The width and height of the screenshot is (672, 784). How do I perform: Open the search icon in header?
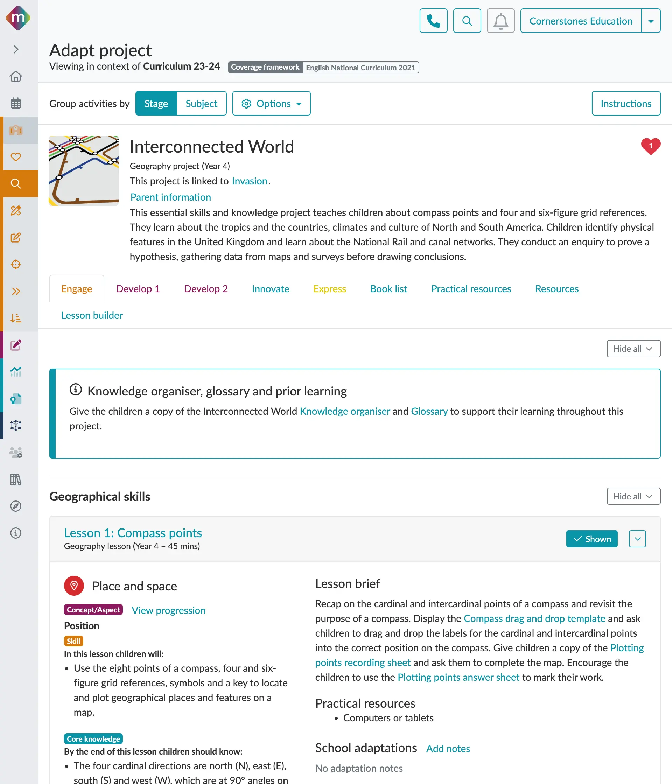[x=467, y=21]
